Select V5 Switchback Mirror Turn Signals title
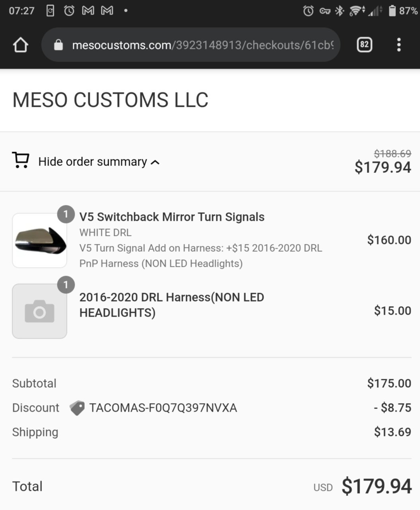420x510 pixels. [172, 217]
